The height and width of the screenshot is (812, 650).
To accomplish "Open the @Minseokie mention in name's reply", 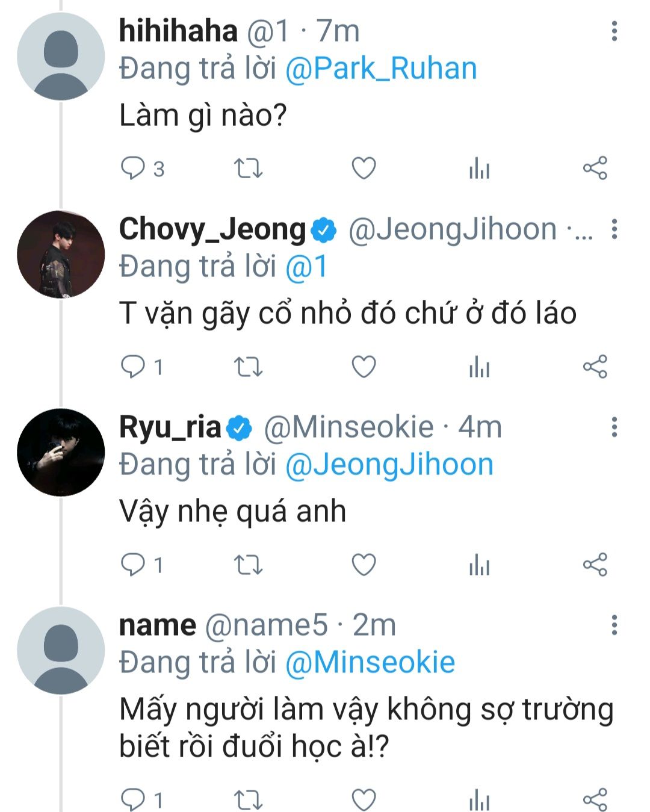I will point(370,663).
